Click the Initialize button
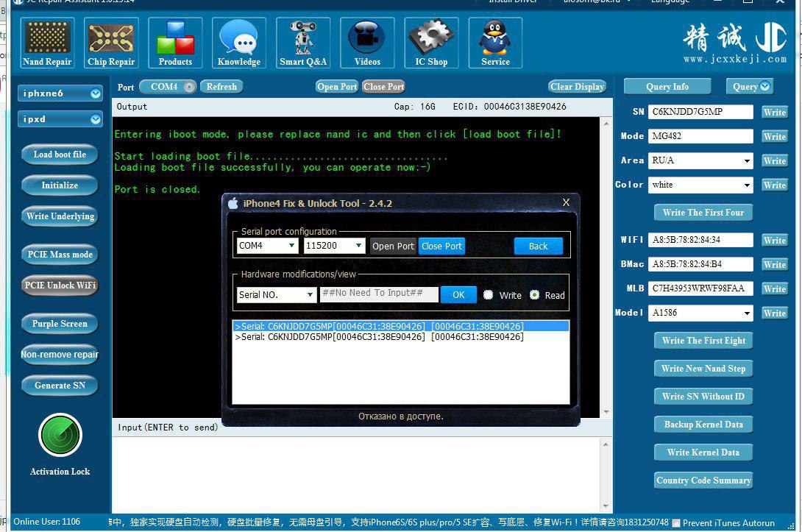The height and width of the screenshot is (532, 802). coord(60,185)
